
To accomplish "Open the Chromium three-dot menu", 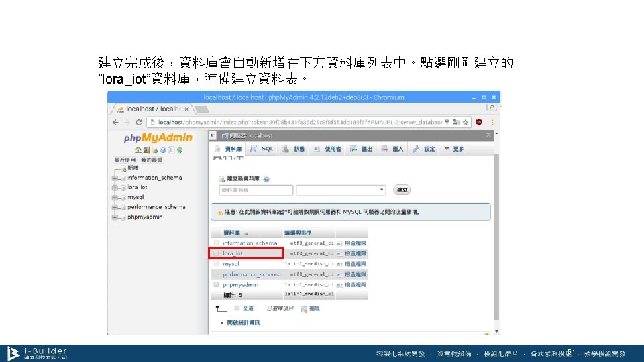I will [492, 122].
